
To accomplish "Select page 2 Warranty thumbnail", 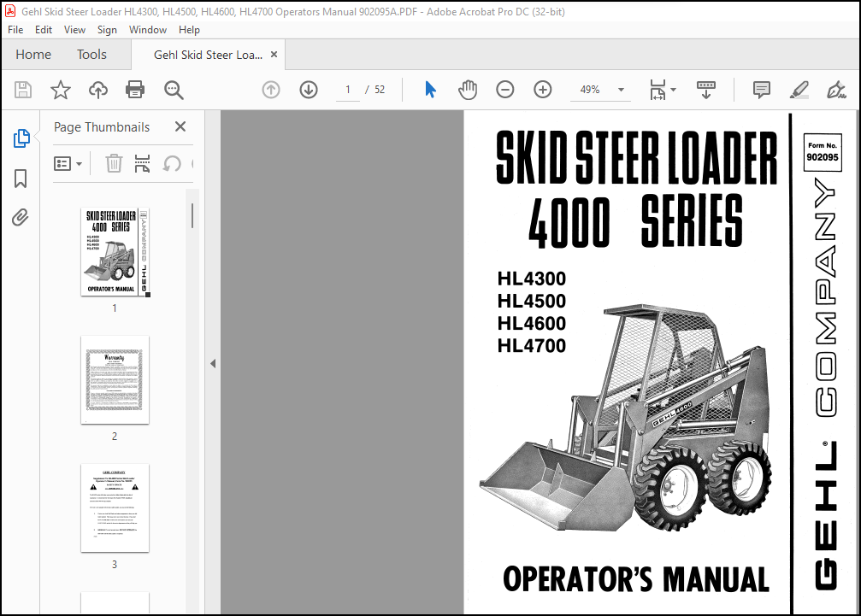I will point(115,379).
